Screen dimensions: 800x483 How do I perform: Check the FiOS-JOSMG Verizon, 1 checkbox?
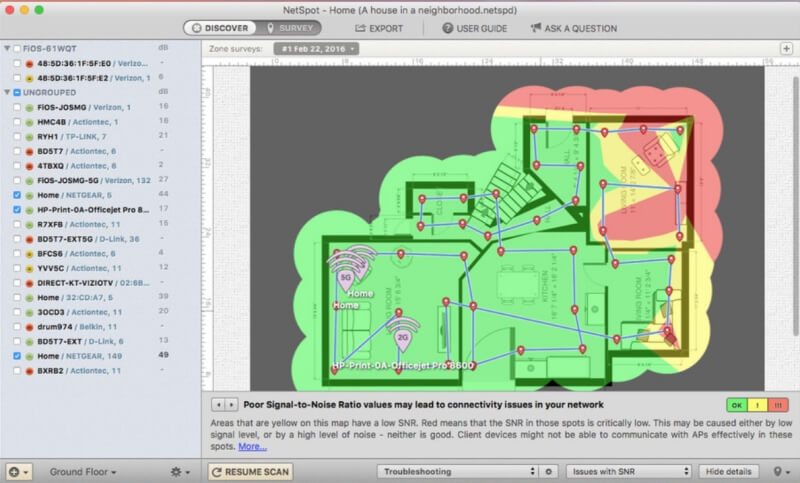[x=17, y=107]
